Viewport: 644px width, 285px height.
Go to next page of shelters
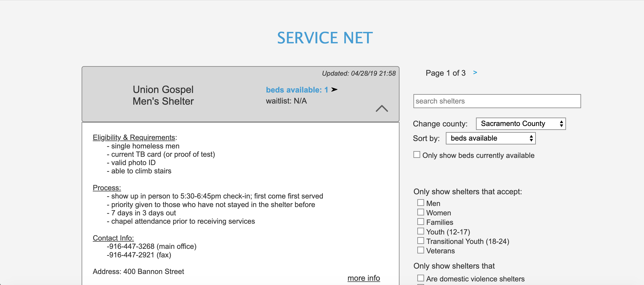(x=475, y=72)
